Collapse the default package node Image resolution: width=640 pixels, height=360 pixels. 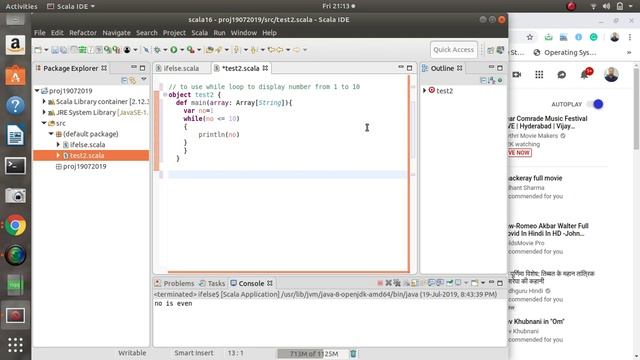(51, 134)
